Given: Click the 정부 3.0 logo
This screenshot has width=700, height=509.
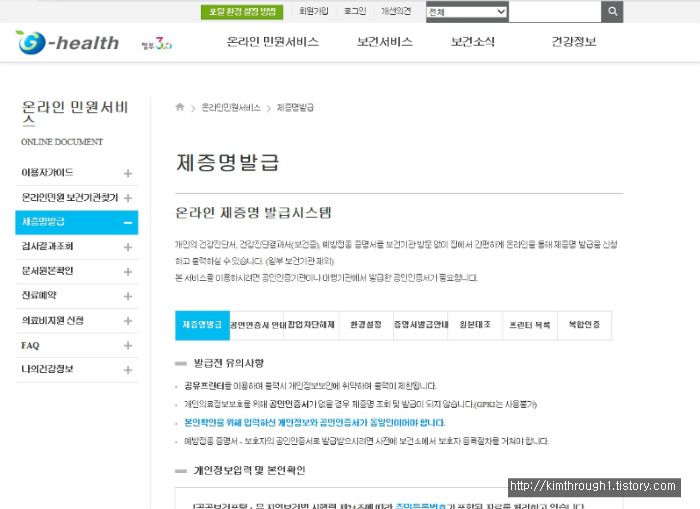Looking at the screenshot, I should pyautogui.click(x=156, y=44).
